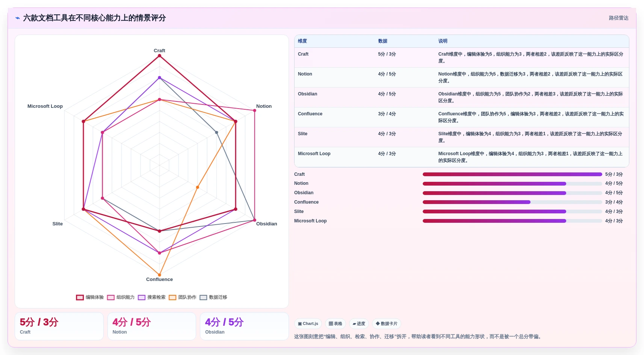The image size is (644, 355).
Task: Select the Notion row in the table
Action: pos(461,77)
